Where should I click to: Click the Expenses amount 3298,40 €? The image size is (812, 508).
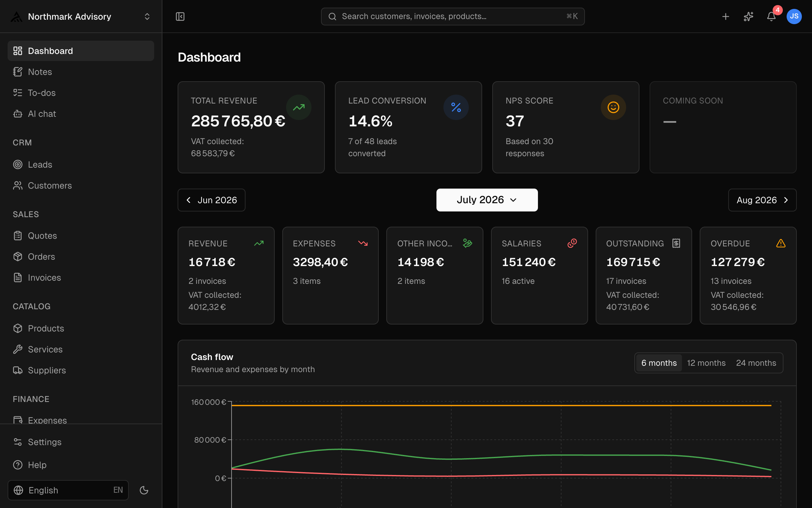pyautogui.click(x=320, y=262)
